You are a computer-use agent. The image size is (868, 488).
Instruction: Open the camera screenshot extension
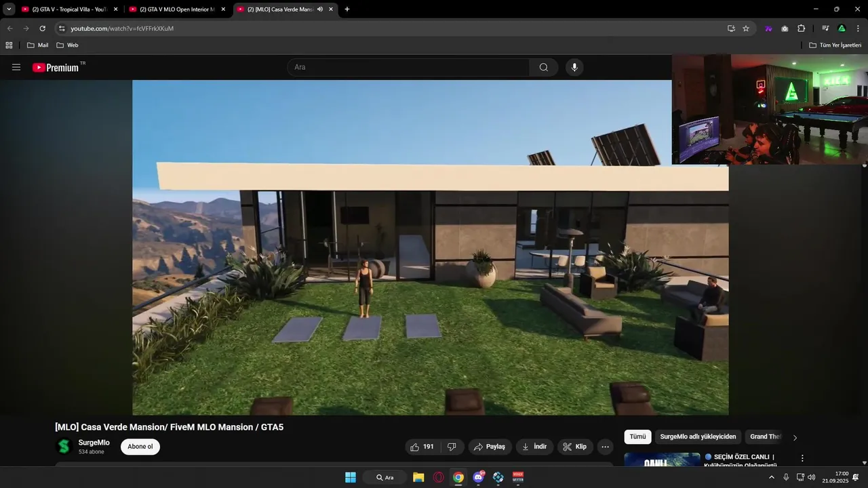[785, 28]
